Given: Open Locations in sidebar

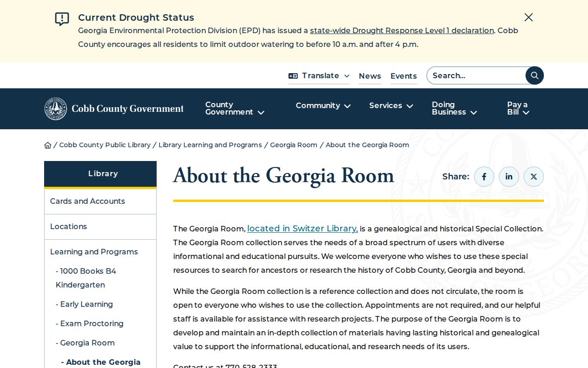Looking at the screenshot, I should (100, 227).
